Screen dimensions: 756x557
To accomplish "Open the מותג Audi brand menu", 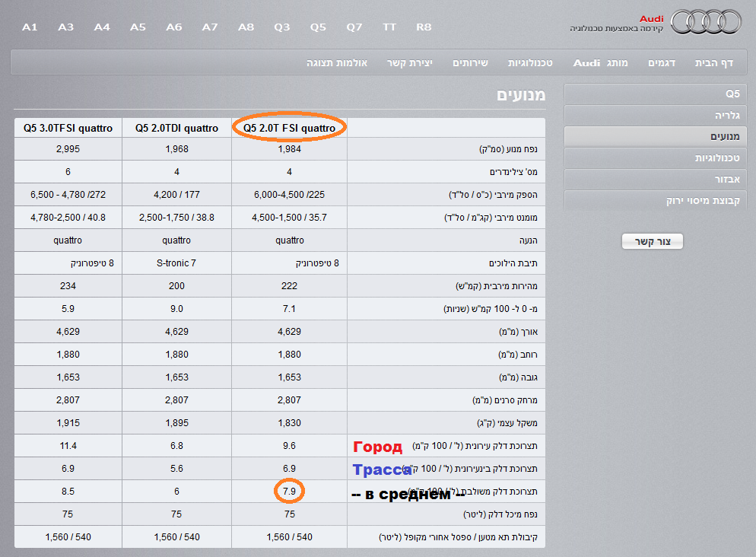I will (x=601, y=62).
